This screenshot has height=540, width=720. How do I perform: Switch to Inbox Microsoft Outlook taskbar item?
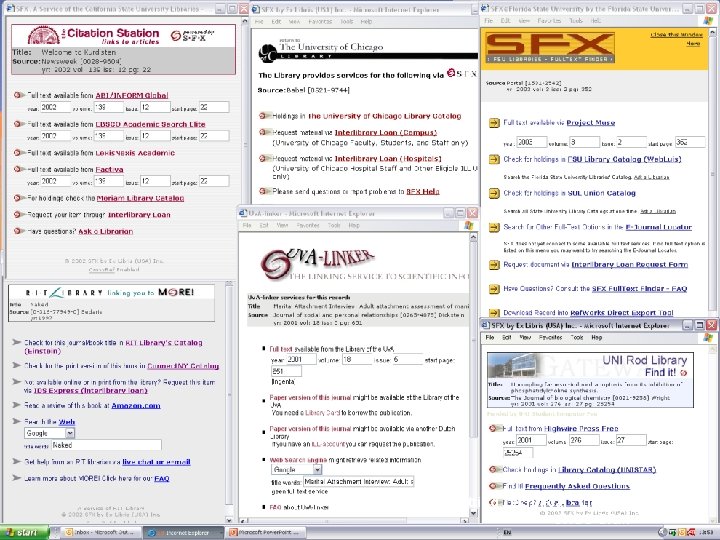point(101,533)
